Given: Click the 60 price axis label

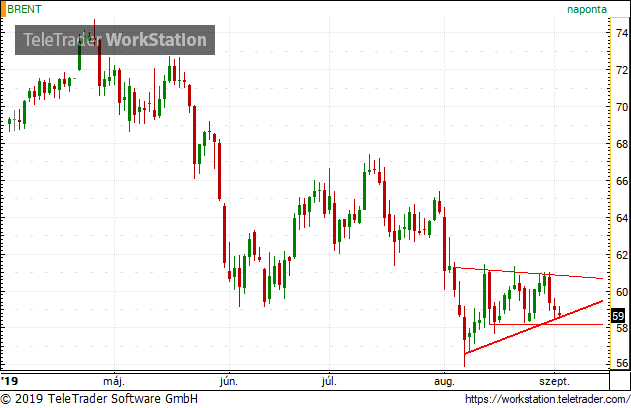Looking at the screenshot, I should [622, 292].
